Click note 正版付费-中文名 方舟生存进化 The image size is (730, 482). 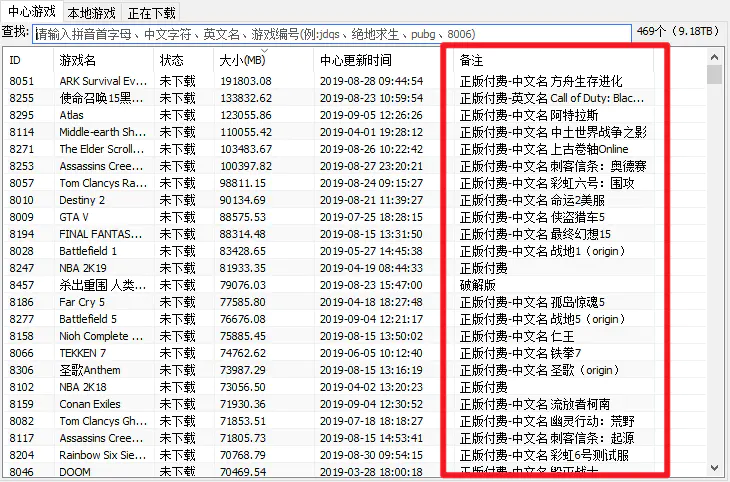[541, 81]
